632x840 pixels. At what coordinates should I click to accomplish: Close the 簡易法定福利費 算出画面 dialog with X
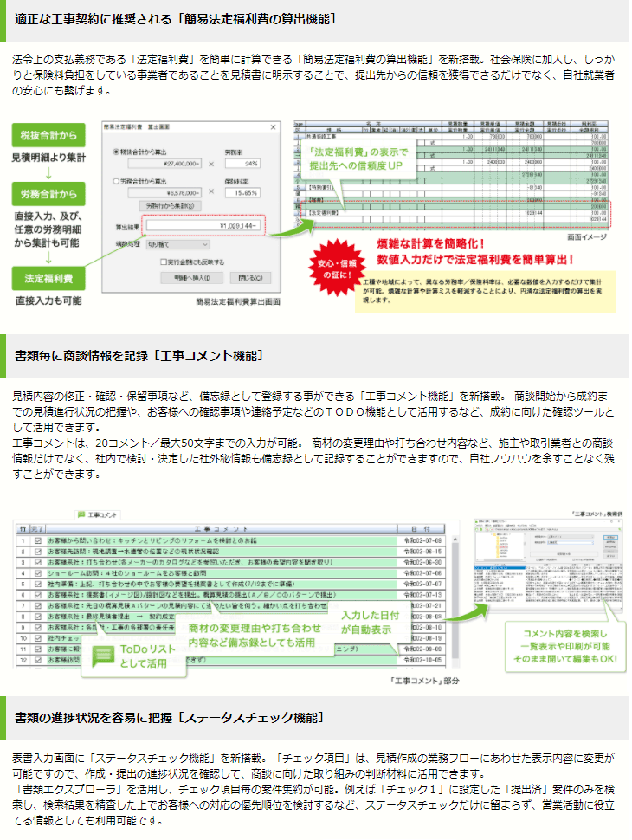274,126
